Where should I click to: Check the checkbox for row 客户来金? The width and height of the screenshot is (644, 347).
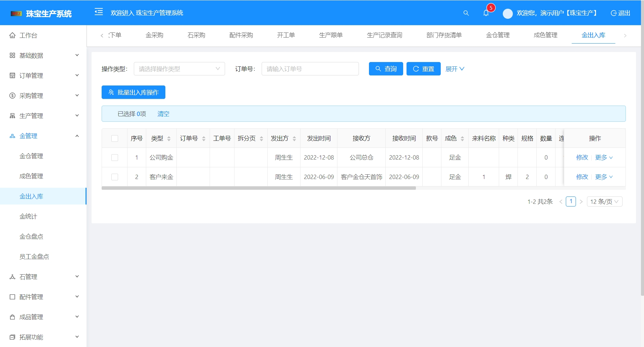(114, 177)
